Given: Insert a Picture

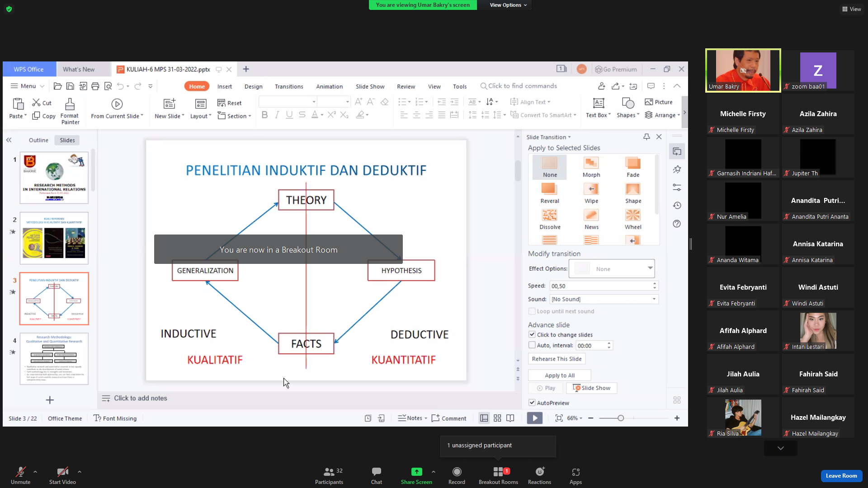Looking at the screenshot, I should click(659, 102).
